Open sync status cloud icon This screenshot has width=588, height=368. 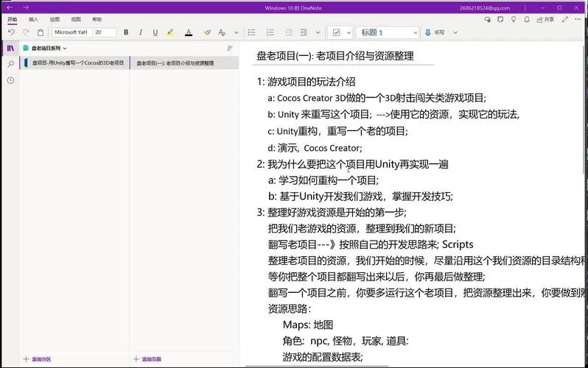click(x=488, y=19)
